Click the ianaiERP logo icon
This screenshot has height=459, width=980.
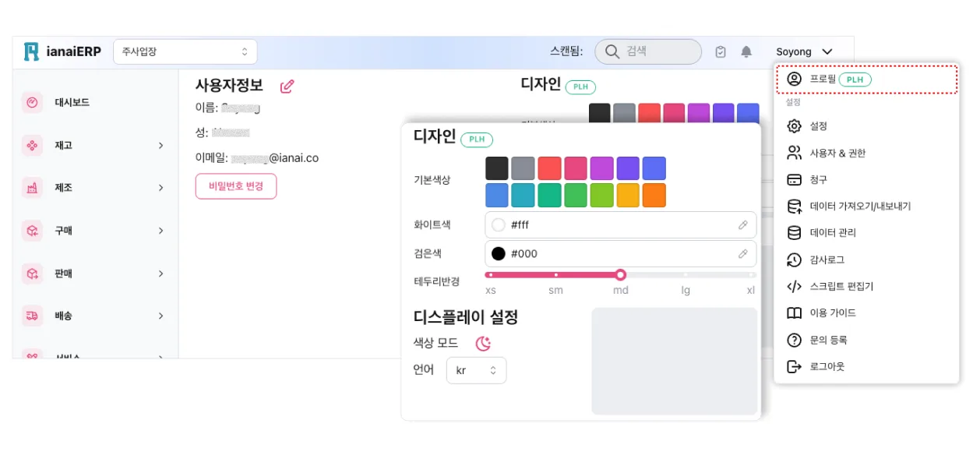coord(31,51)
